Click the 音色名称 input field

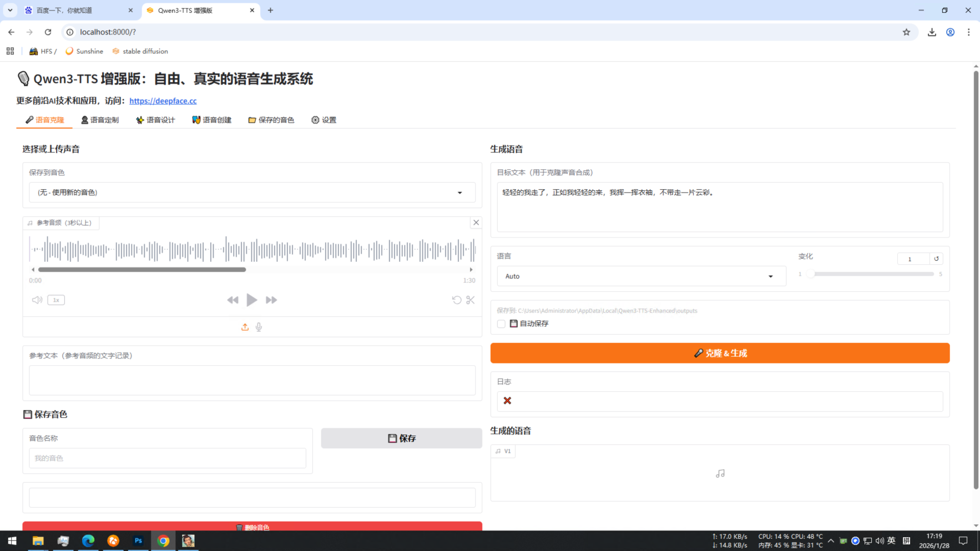click(x=167, y=458)
